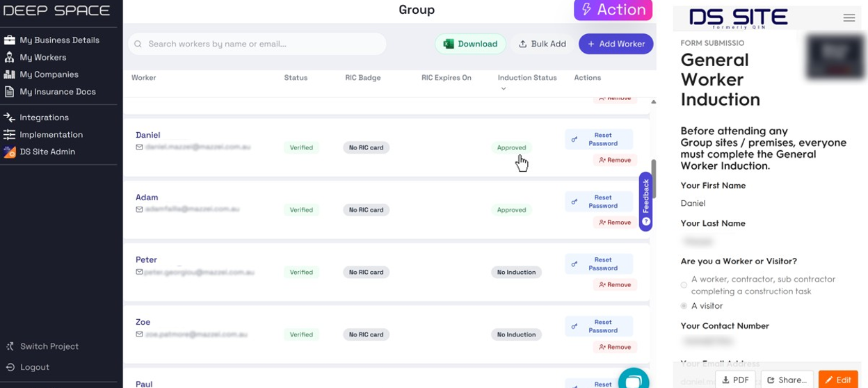Image resolution: width=868 pixels, height=388 pixels.
Task: Open Bulk Add workers
Action: (542, 44)
